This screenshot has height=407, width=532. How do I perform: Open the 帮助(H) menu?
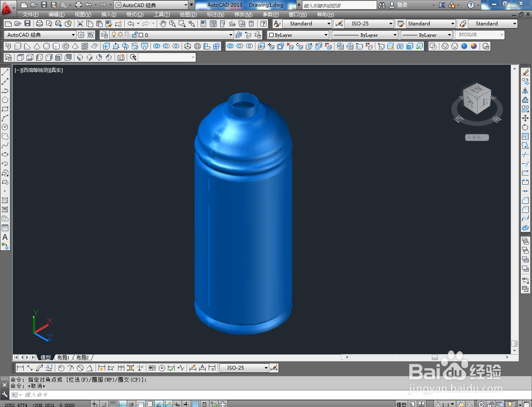point(325,15)
